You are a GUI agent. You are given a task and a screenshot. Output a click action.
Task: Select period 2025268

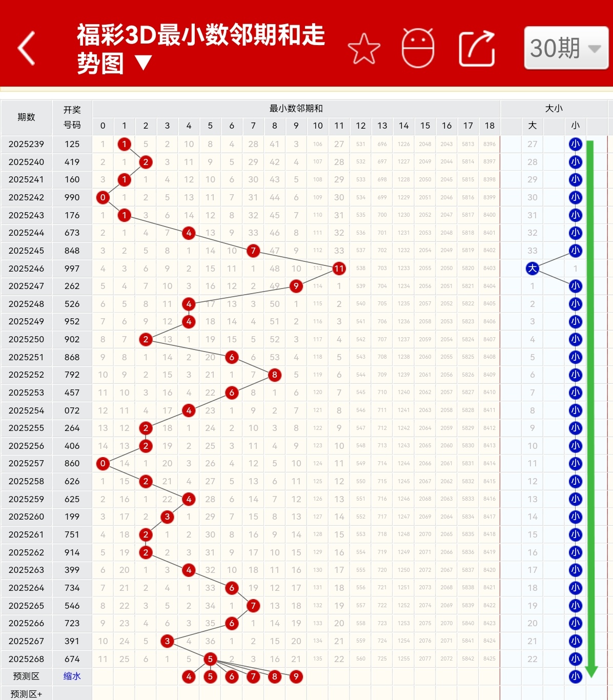26,659
